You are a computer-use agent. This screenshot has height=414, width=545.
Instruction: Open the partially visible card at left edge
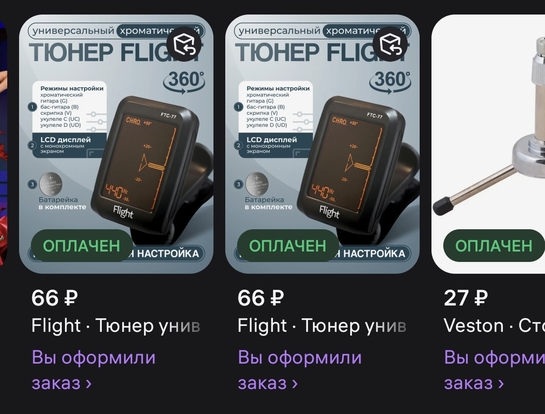pyautogui.click(x=3, y=144)
